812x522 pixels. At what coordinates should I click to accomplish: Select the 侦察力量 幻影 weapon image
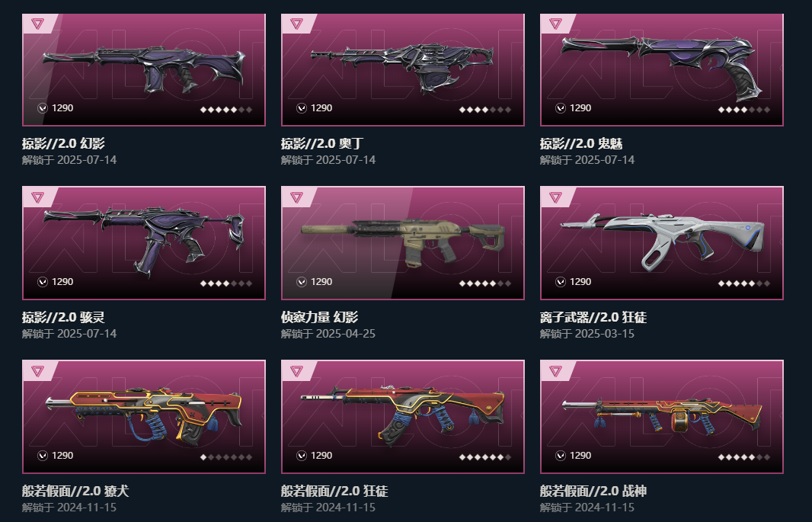click(403, 243)
